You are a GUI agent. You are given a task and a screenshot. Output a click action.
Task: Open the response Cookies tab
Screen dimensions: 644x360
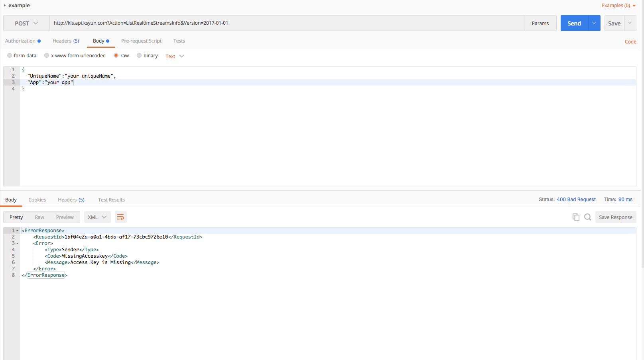(x=37, y=200)
